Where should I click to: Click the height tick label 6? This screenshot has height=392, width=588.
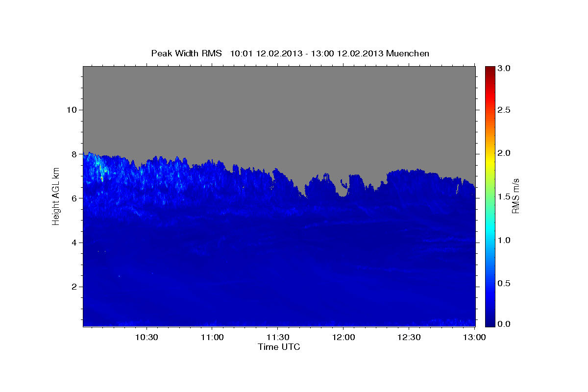73,198
